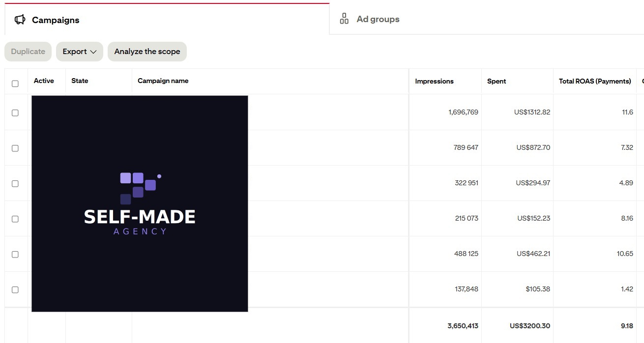Open the Ad groups tab
The height and width of the screenshot is (343, 644).
click(x=487, y=19)
